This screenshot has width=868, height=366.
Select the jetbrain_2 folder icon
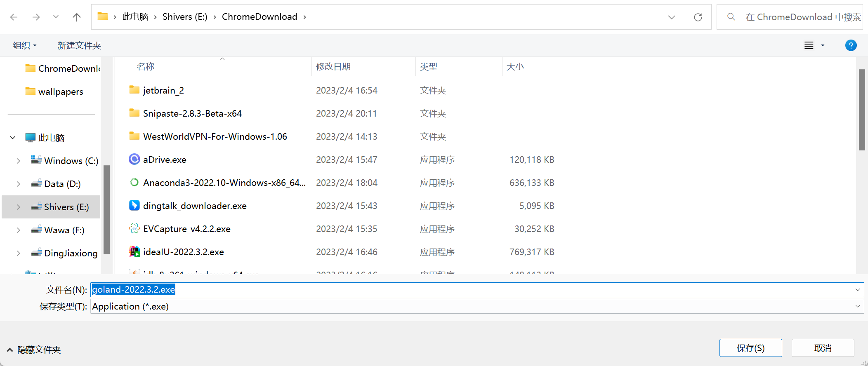[x=134, y=90]
